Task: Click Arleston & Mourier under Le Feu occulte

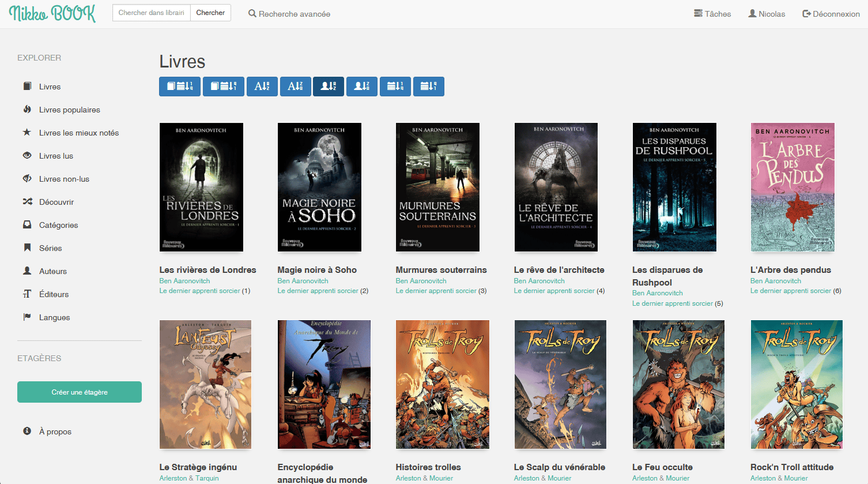Action: [661, 478]
